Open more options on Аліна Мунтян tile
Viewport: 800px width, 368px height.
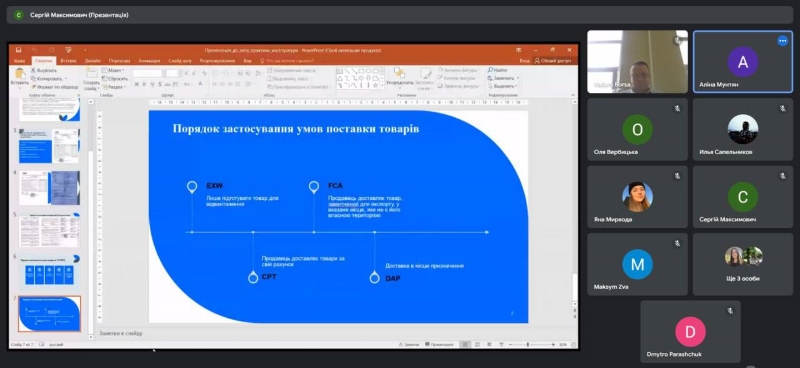782,41
